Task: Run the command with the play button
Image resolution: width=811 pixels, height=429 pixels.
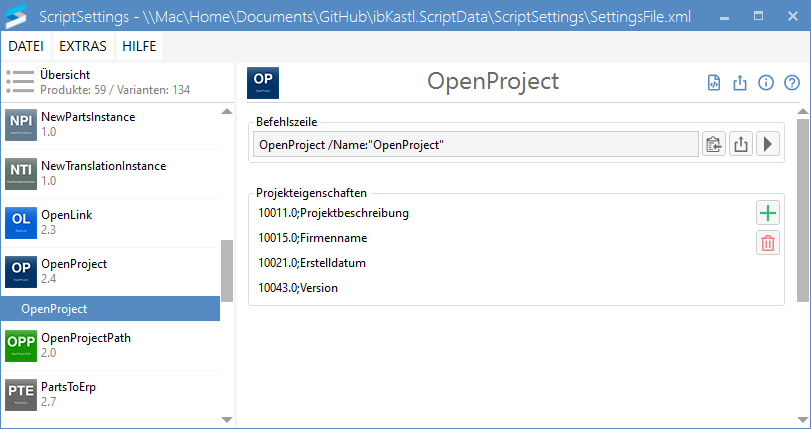Action: pyautogui.click(x=768, y=145)
